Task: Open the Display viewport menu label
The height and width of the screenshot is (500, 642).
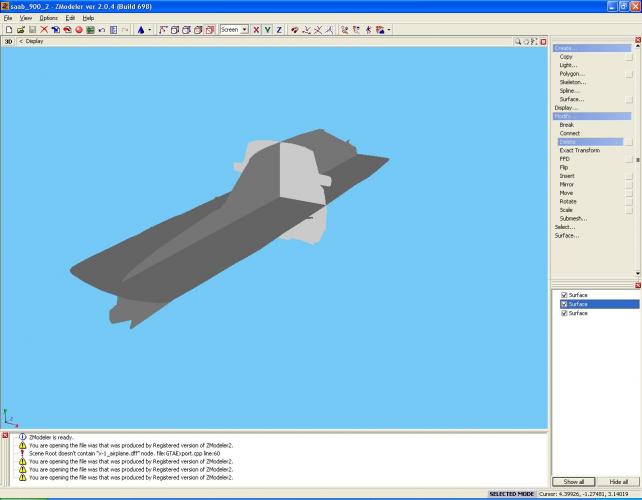Action: click(x=34, y=41)
